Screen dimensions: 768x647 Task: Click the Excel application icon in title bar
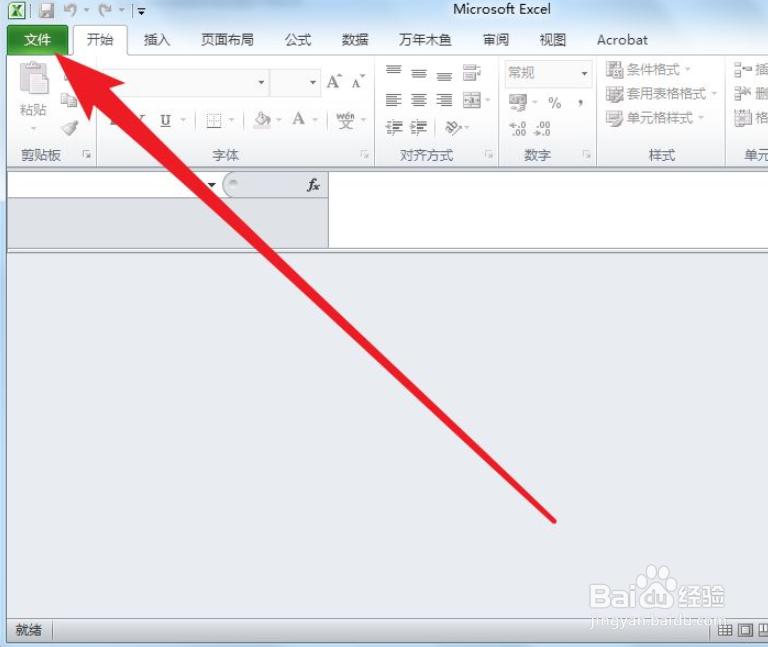(17, 10)
